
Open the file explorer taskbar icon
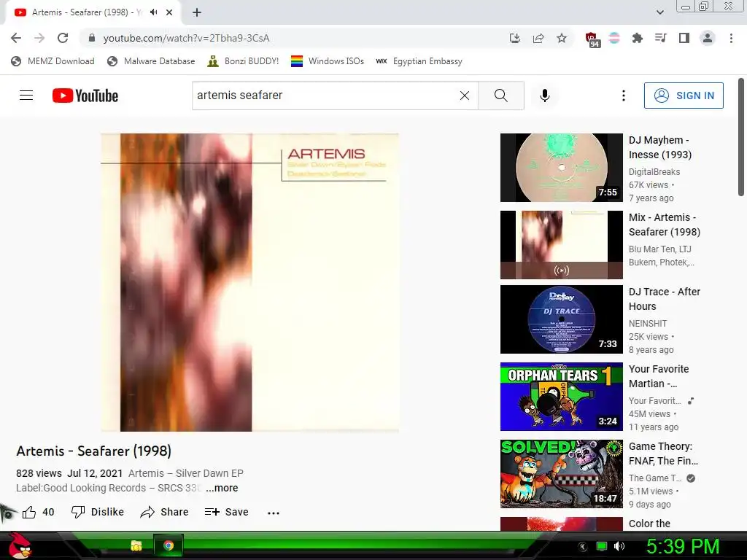[136, 545]
